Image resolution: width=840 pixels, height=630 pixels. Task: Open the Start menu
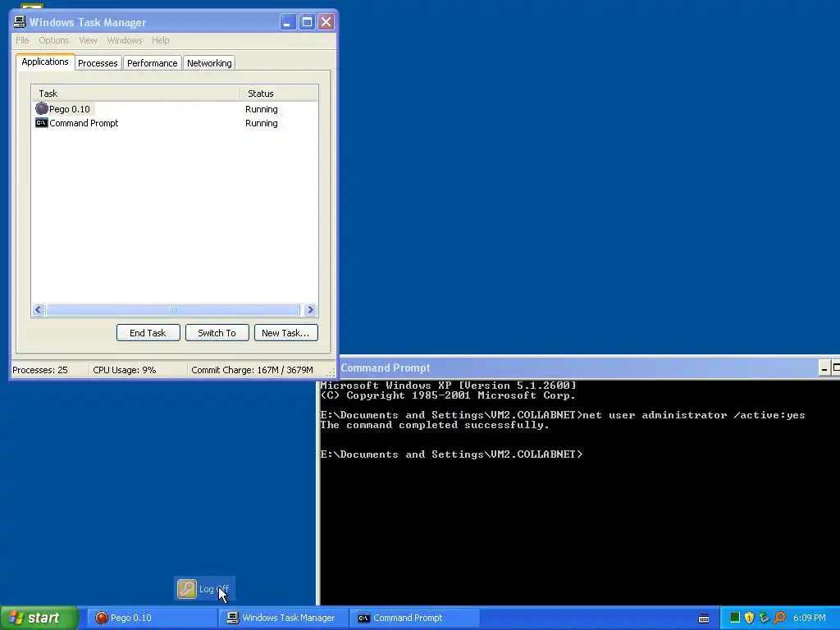point(39,618)
